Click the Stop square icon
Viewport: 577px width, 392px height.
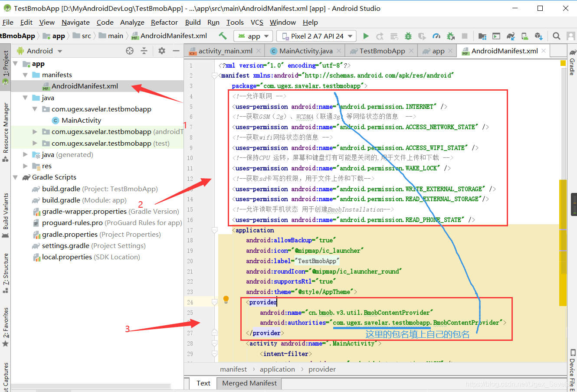pos(465,36)
